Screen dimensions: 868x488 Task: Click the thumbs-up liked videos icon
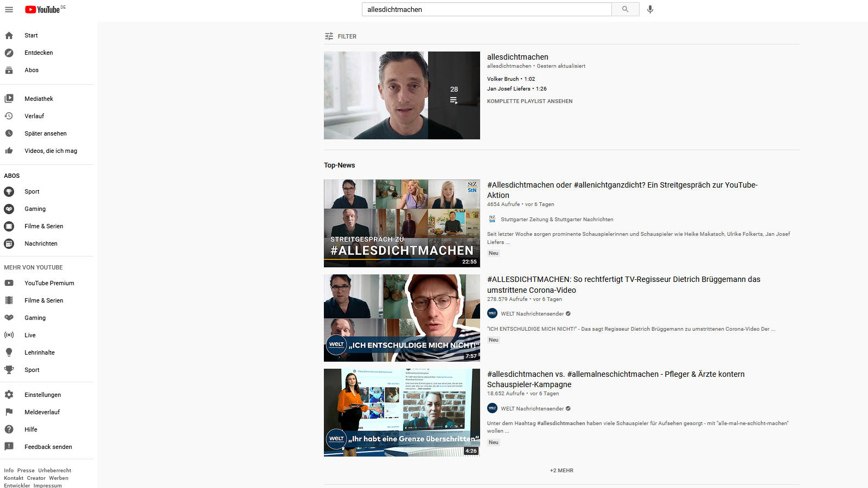pos(9,151)
